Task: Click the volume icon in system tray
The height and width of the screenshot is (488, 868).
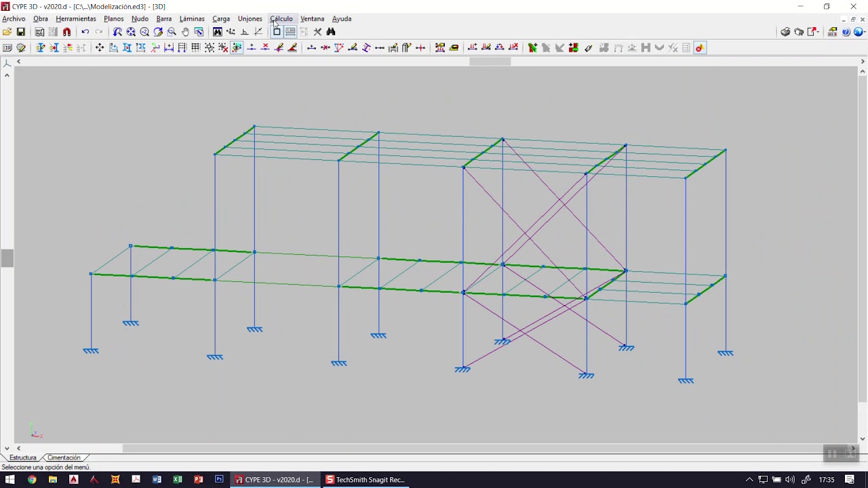Action: point(790,479)
